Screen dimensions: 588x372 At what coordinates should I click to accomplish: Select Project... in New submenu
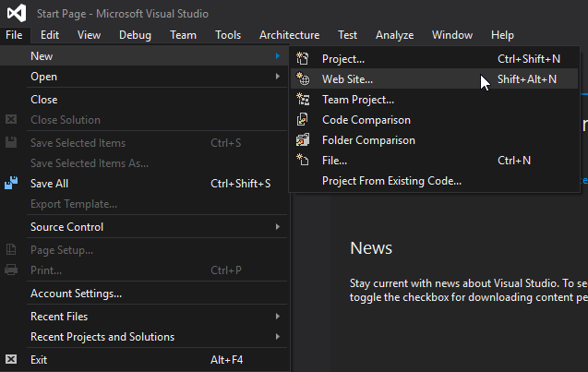[434, 59]
